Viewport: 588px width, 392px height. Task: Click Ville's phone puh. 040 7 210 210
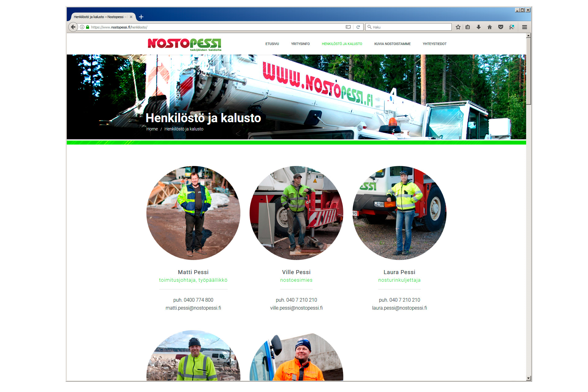(296, 300)
